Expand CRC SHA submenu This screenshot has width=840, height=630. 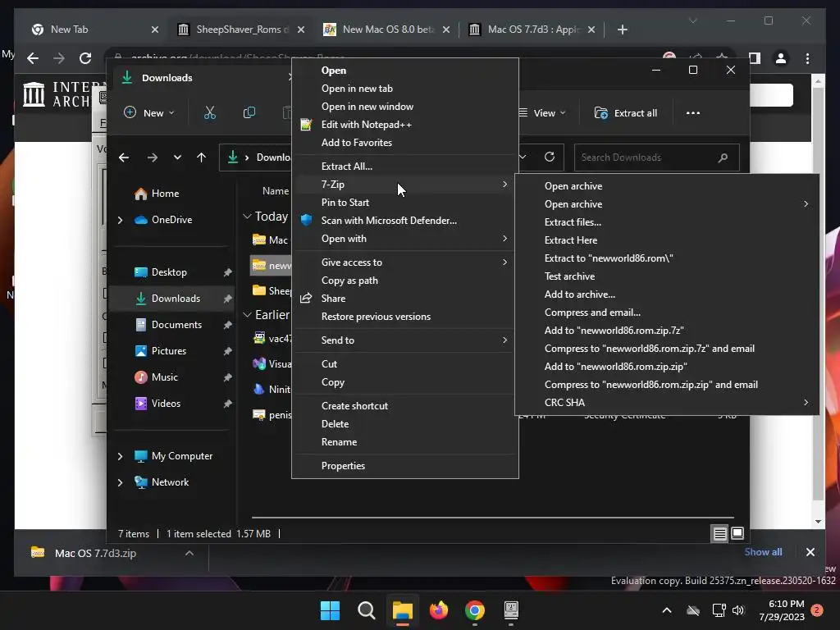coord(667,402)
